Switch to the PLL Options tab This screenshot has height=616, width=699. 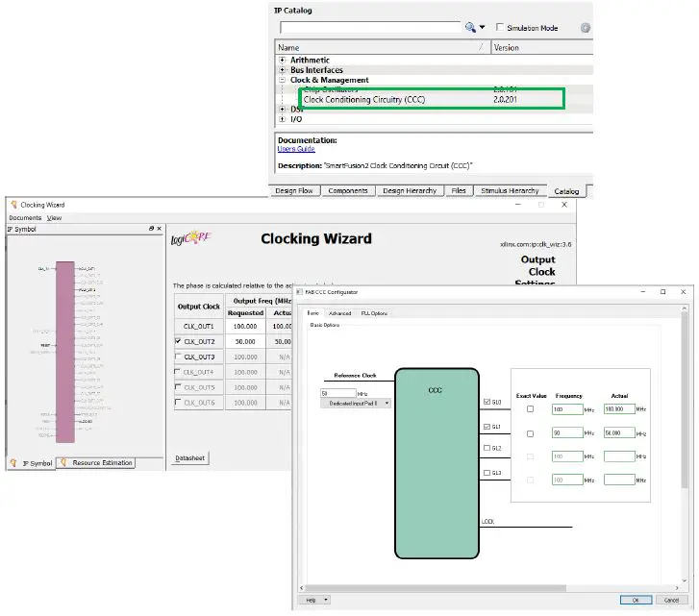(x=374, y=313)
